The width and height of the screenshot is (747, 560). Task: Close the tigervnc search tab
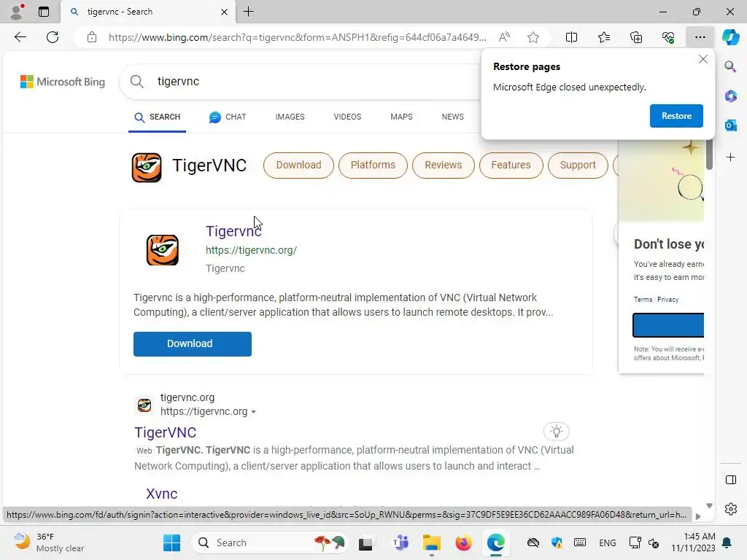pyautogui.click(x=224, y=12)
